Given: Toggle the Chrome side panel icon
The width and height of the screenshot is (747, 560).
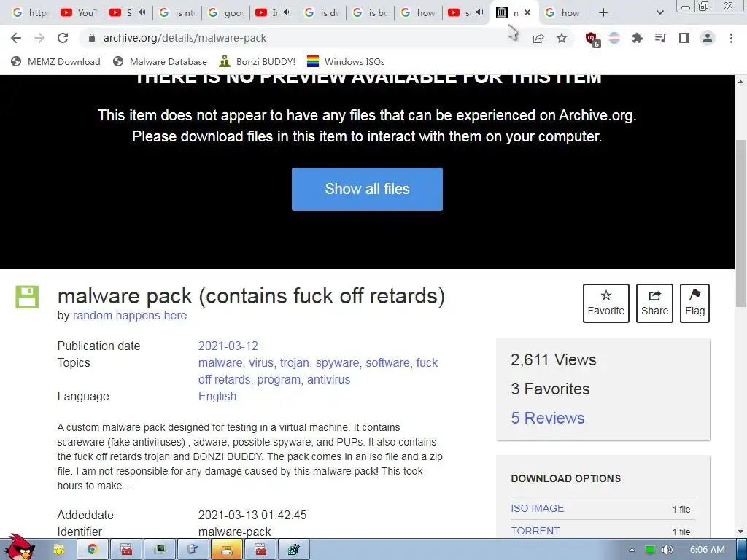Looking at the screenshot, I should [684, 38].
